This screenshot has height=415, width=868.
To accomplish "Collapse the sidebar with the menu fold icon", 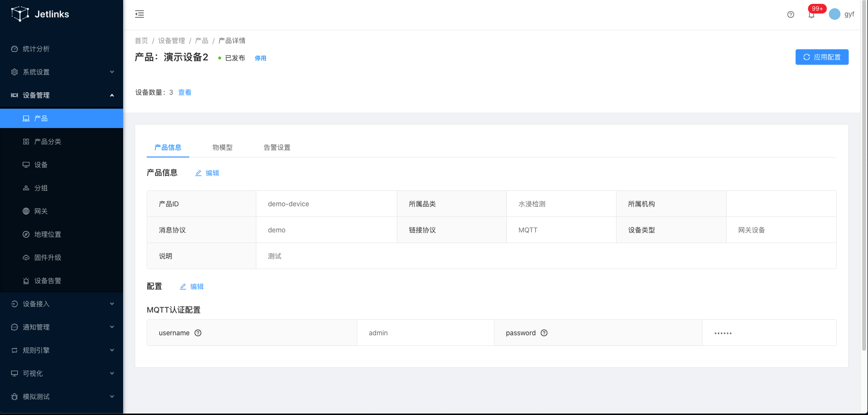I will pos(140,14).
